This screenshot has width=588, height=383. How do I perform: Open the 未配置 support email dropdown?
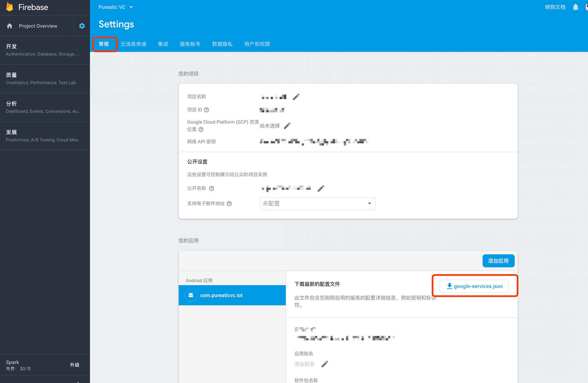click(x=318, y=204)
